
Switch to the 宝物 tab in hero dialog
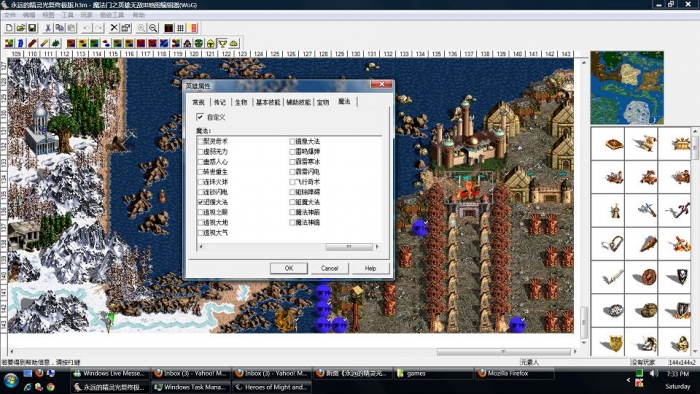click(323, 102)
